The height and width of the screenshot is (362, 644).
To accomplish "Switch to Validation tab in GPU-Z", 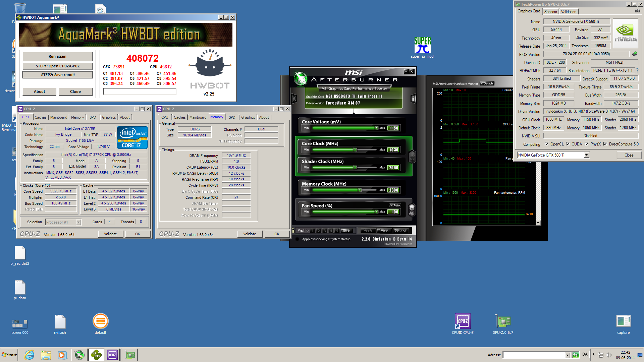I will [x=569, y=12].
